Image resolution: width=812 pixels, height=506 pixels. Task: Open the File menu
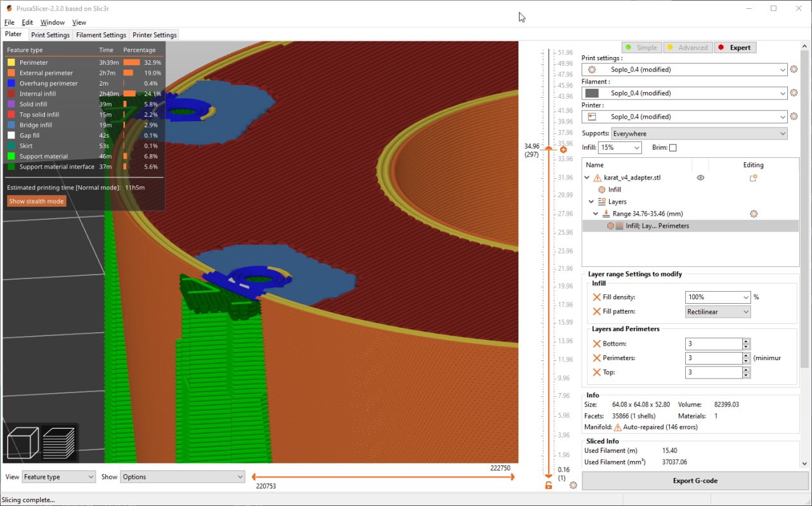tap(9, 22)
